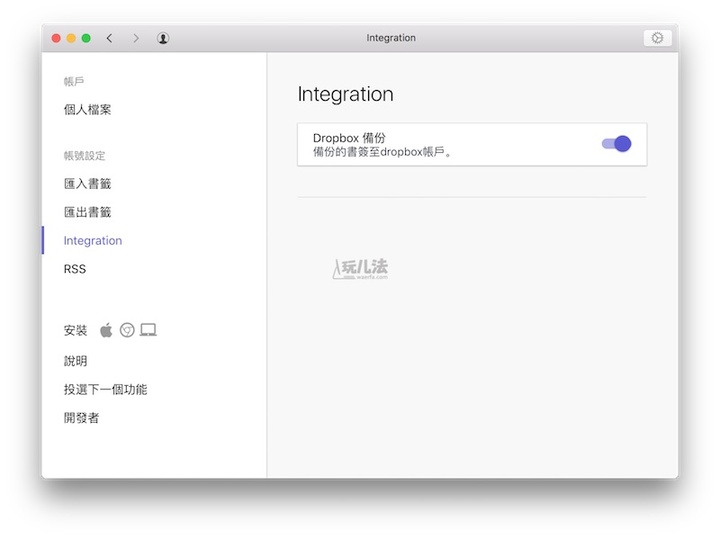Click the 安裝 label in sidebar
Screen dimensions: 720x538
point(76,330)
